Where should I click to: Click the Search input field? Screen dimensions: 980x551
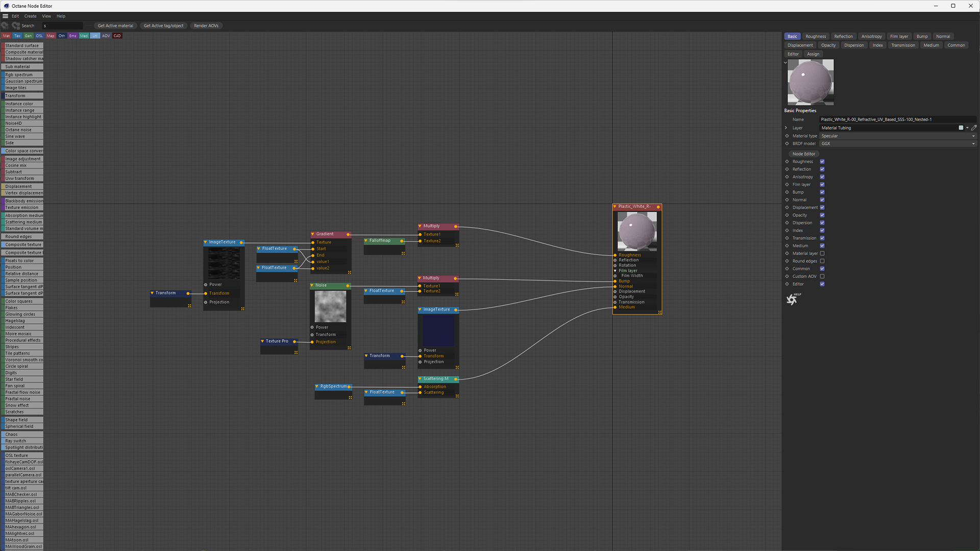[x=62, y=26]
